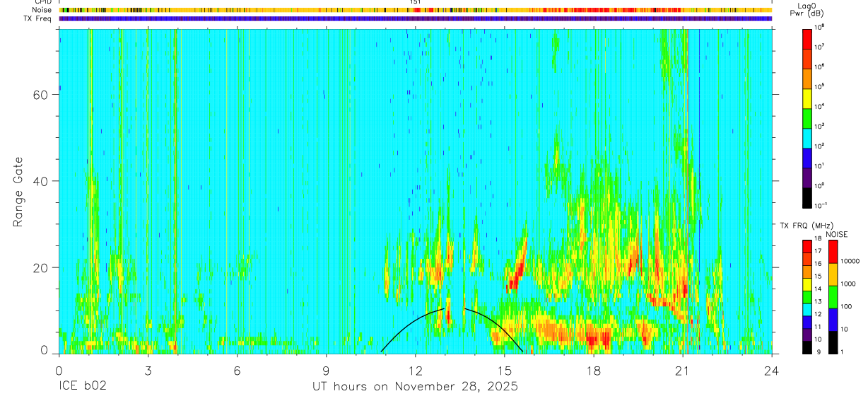
Task: Click the 'TX Freq' row label
Action: (39, 18)
